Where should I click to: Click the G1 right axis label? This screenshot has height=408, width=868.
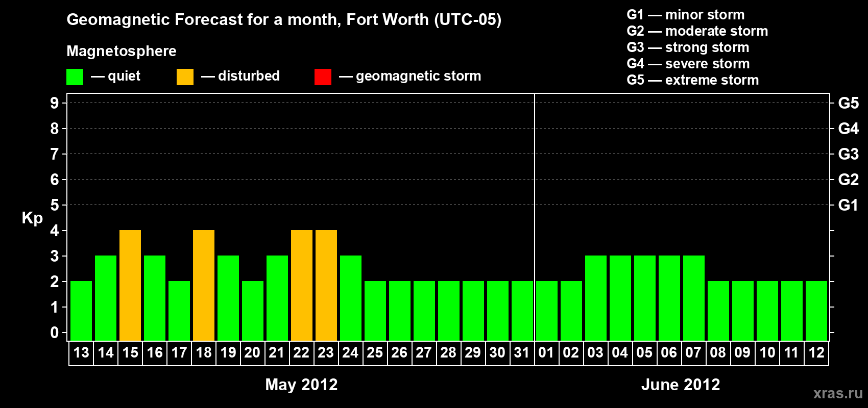coord(849,205)
